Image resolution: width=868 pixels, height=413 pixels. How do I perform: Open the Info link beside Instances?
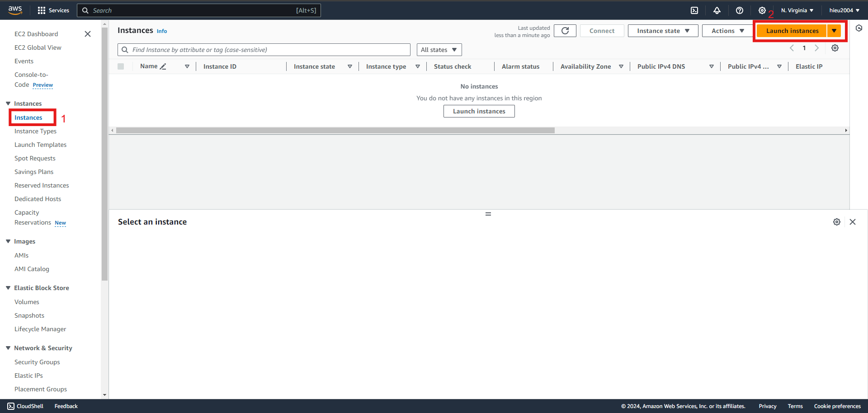click(162, 31)
